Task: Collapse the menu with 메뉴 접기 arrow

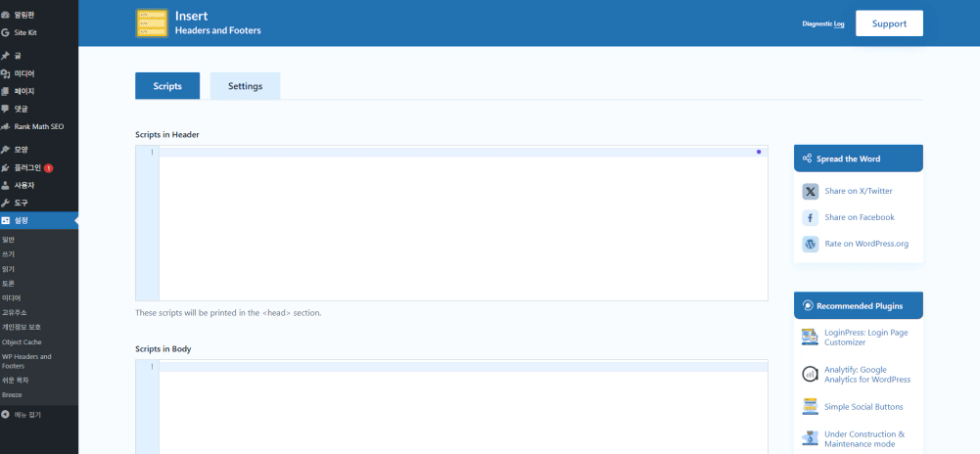Action: pyautogui.click(x=5, y=414)
